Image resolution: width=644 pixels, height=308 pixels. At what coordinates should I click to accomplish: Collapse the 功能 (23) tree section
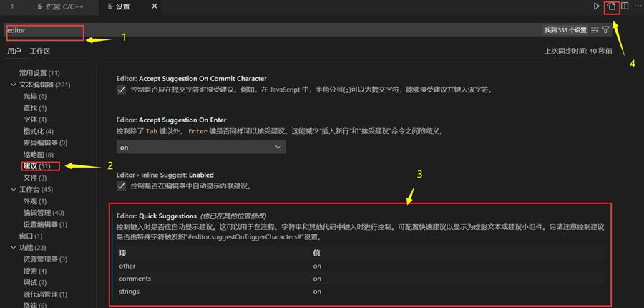pyautogui.click(x=14, y=247)
